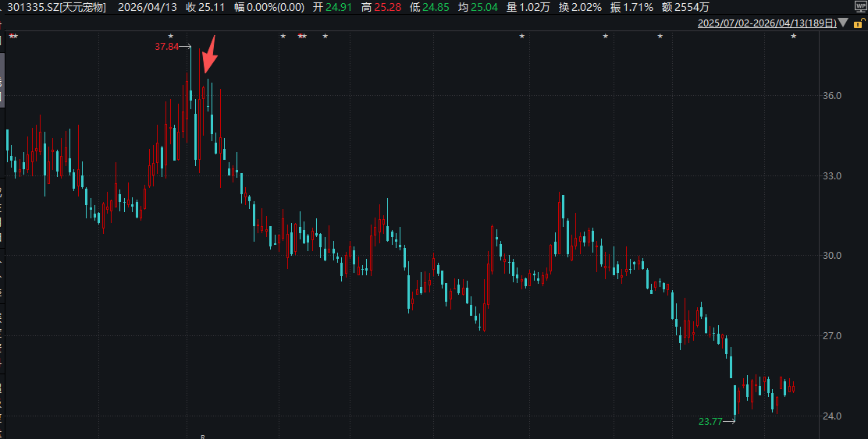The image size is (868, 439).
Task: Click the 301335.SZ[天元宠物] stock name
Action: (56, 7)
